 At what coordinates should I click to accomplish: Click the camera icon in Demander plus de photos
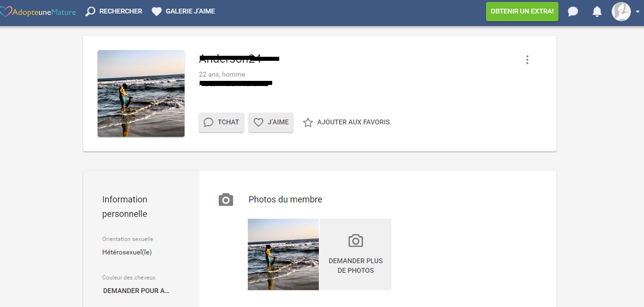[x=356, y=241]
